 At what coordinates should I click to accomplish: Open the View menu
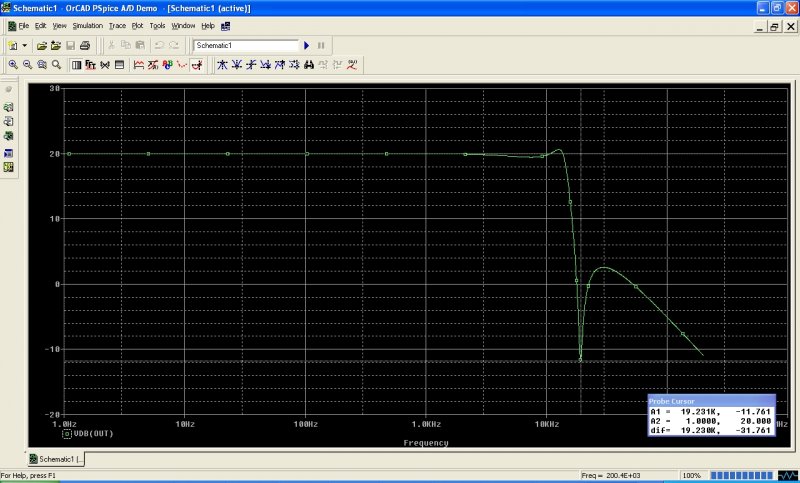60,26
